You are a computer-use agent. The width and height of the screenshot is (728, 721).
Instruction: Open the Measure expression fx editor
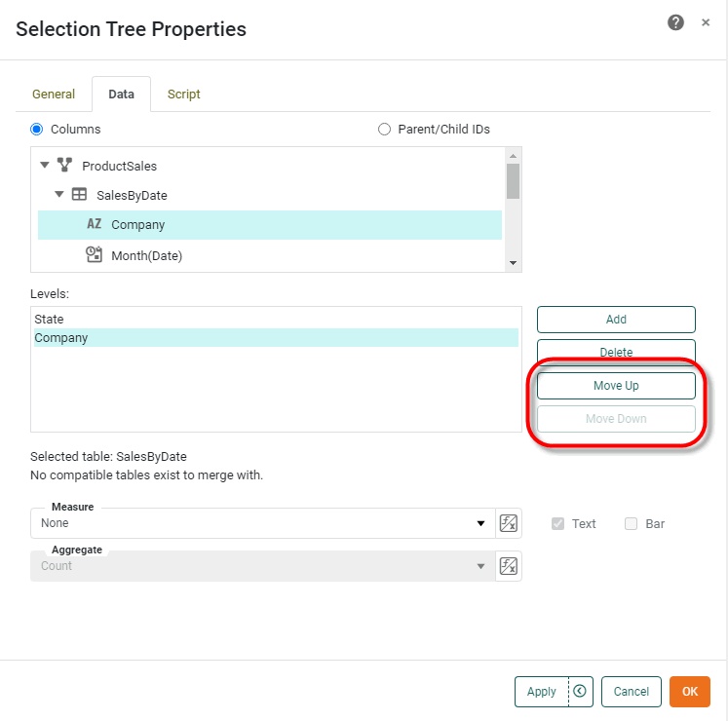point(509,523)
